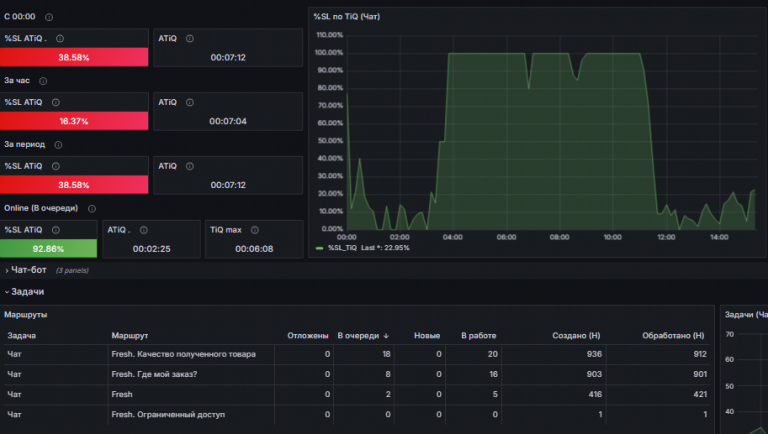The height and width of the screenshot is (434, 768).
Task: Click info icon beside 'TiQ max'
Action: pos(255,230)
